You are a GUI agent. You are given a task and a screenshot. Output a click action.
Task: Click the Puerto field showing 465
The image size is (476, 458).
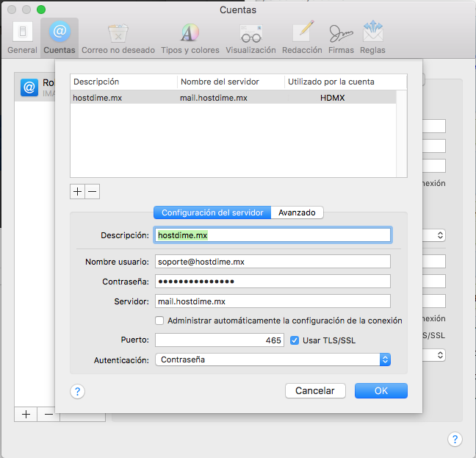tap(219, 340)
